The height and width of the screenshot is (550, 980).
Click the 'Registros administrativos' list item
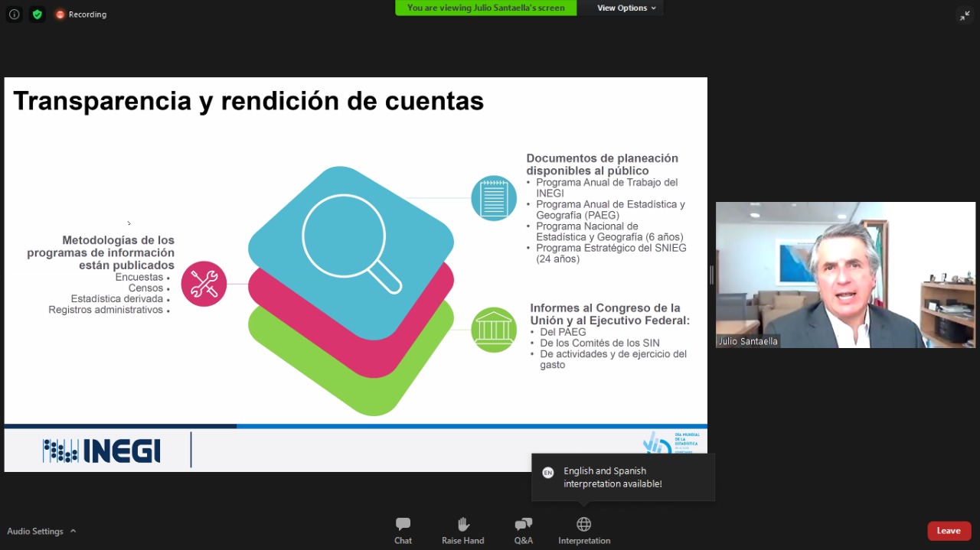(x=106, y=310)
